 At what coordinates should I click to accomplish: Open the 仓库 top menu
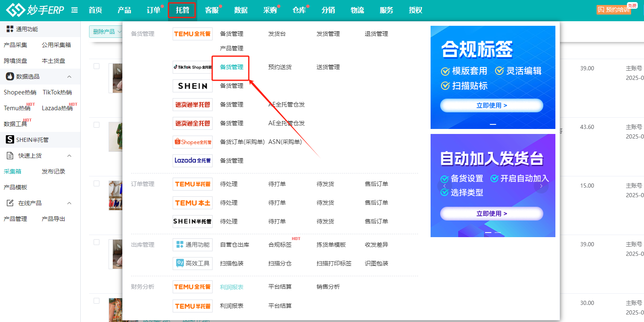pyautogui.click(x=299, y=10)
